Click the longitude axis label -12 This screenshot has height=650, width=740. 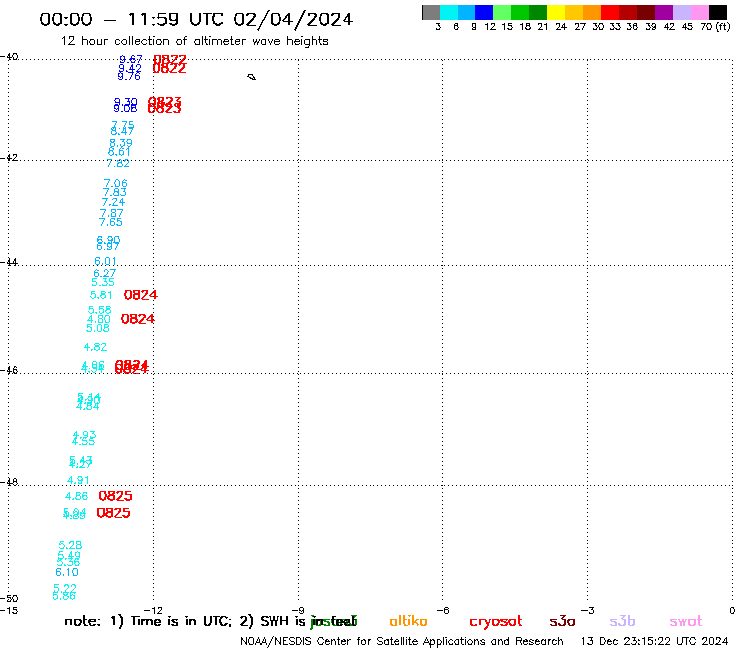(153, 610)
